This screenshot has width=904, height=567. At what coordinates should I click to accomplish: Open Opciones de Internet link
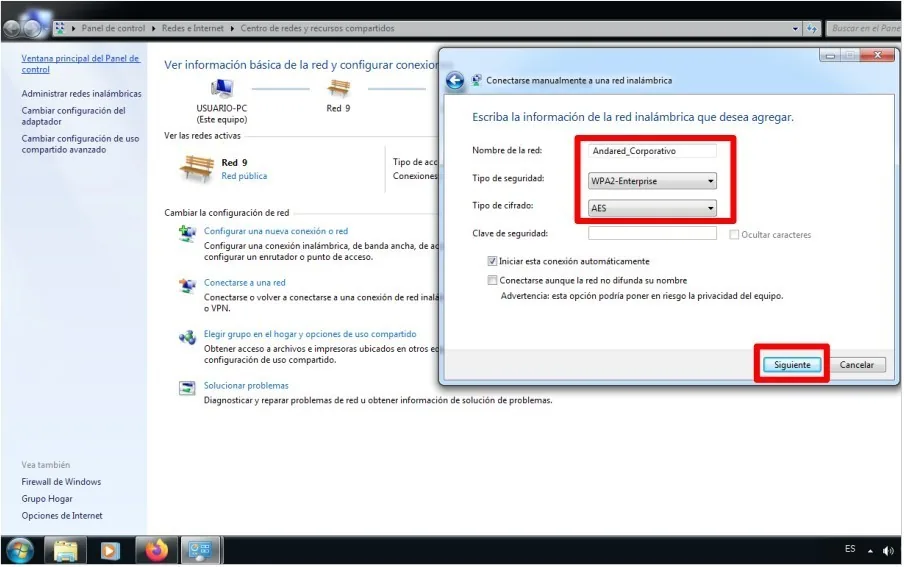62,516
